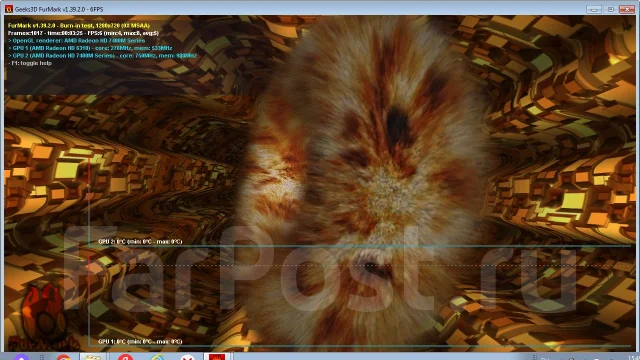Click the 'OpenGL renderer: AMD Radeon HD 7400M Series' line
This screenshot has height=360, width=640.
click(x=76, y=41)
